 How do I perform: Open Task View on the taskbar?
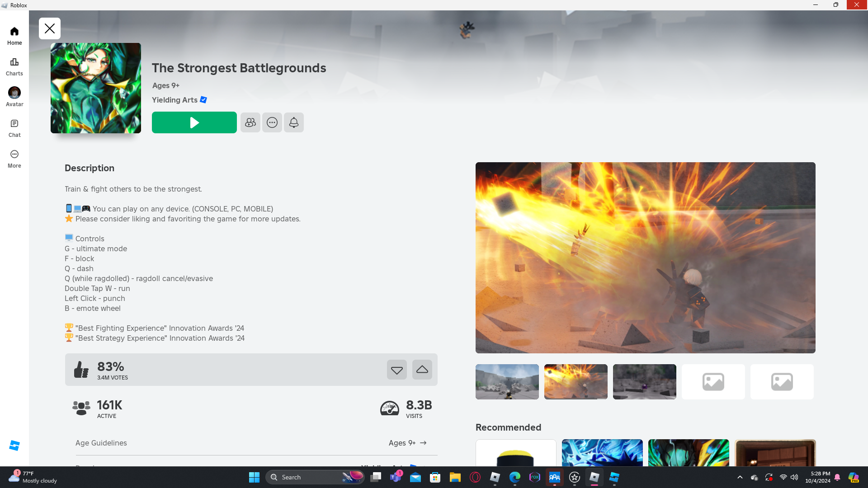point(376,477)
